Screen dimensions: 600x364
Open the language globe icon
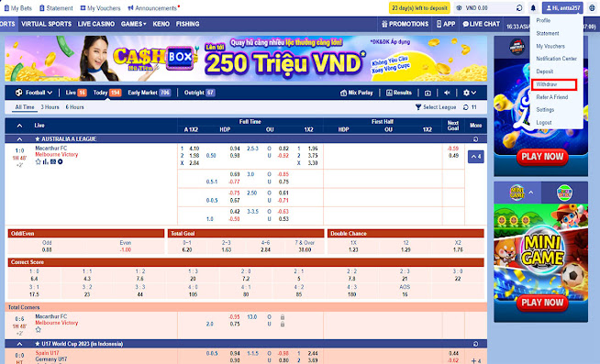coord(593,7)
